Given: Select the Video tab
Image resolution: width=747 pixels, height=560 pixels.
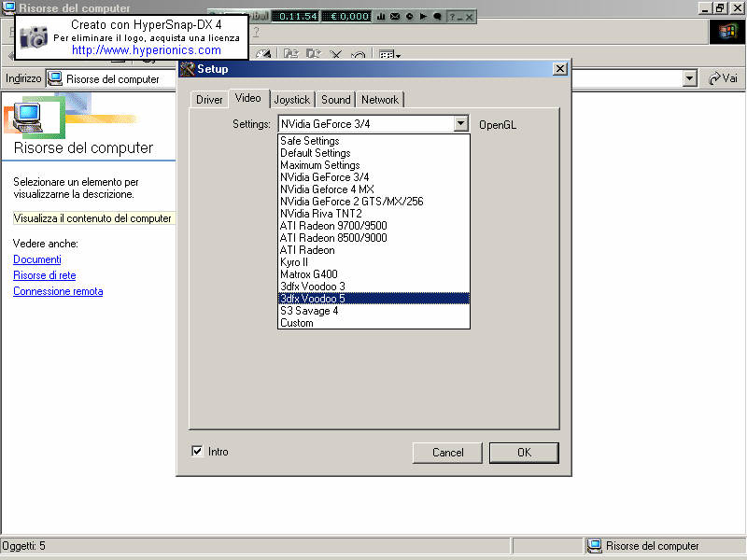Looking at the screenshot, I should (x=248, y=98).
